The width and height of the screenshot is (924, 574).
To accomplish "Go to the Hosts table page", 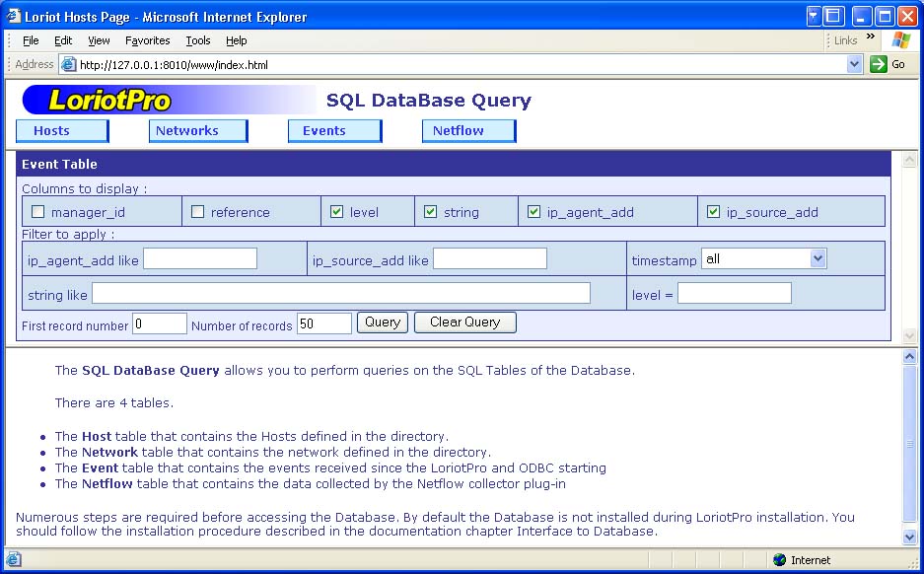I will pos(62,131).
